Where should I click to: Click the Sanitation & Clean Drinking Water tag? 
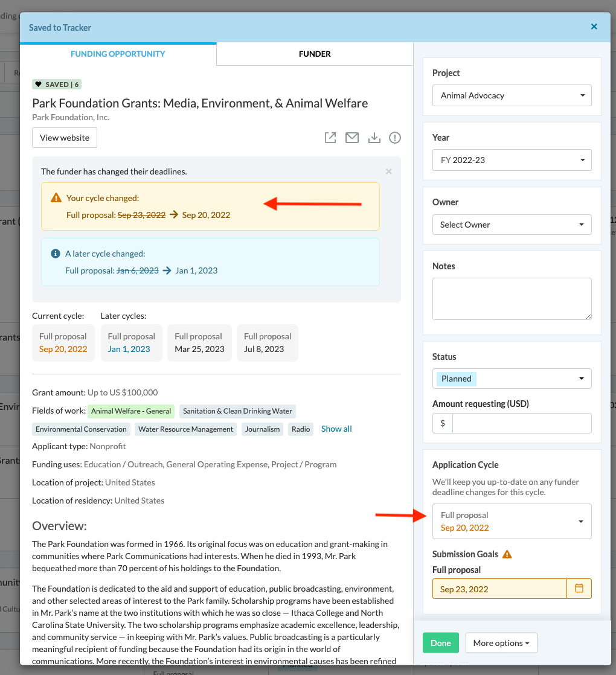coord(237,411)
